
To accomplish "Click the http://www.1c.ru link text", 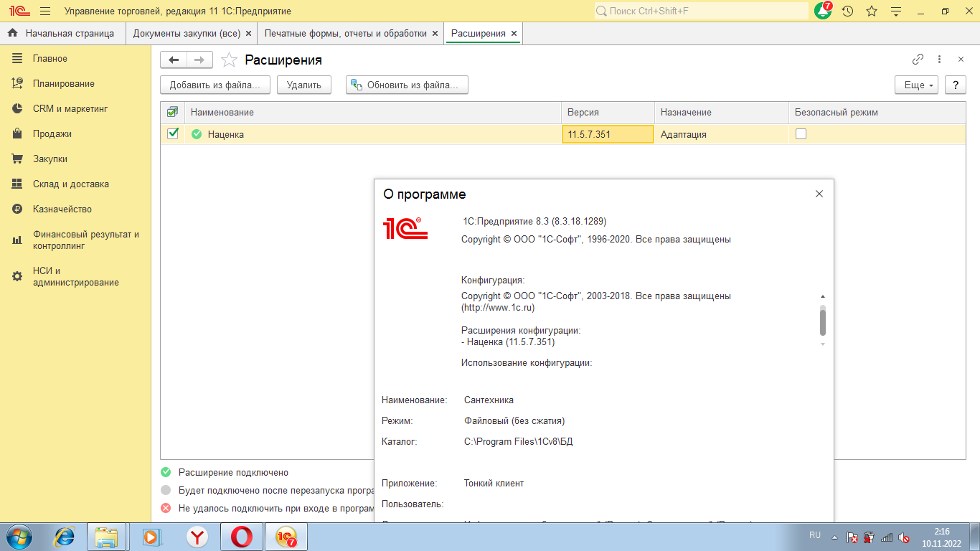I will 498,307.
